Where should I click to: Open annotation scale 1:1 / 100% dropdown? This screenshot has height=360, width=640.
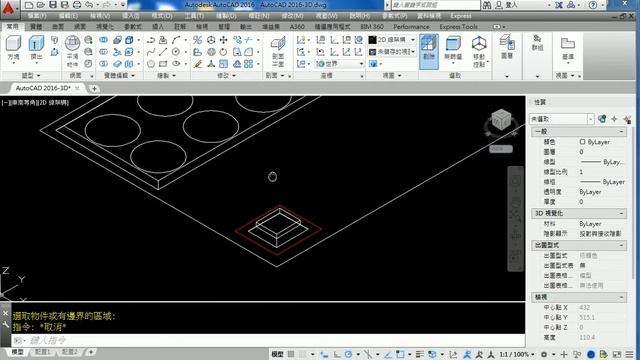click(x=517, y=354)
